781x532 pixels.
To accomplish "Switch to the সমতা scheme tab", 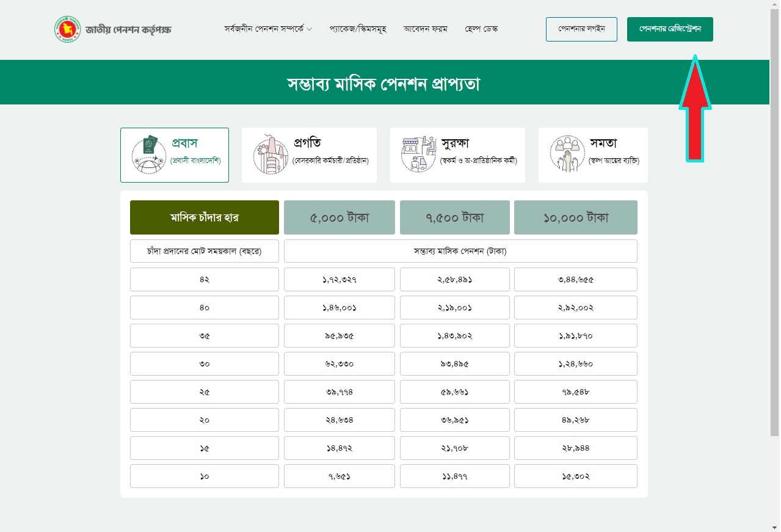I will click(x=593, y=155).
